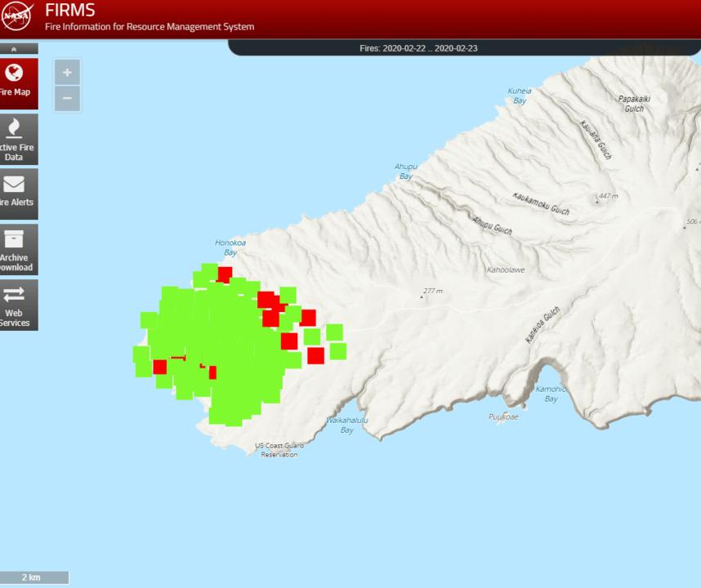The width and height of the screenshot is (701, 588).
Task: Click the 2 km scale bar
Action: pyautogui.click(x=33, y=578)
